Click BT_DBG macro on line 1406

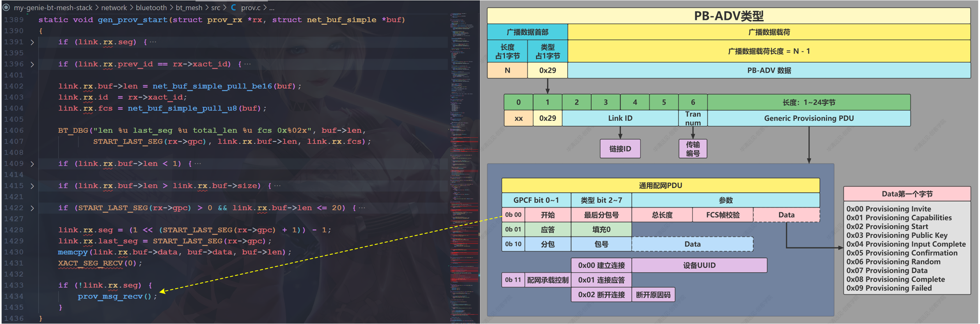(73, 130)
